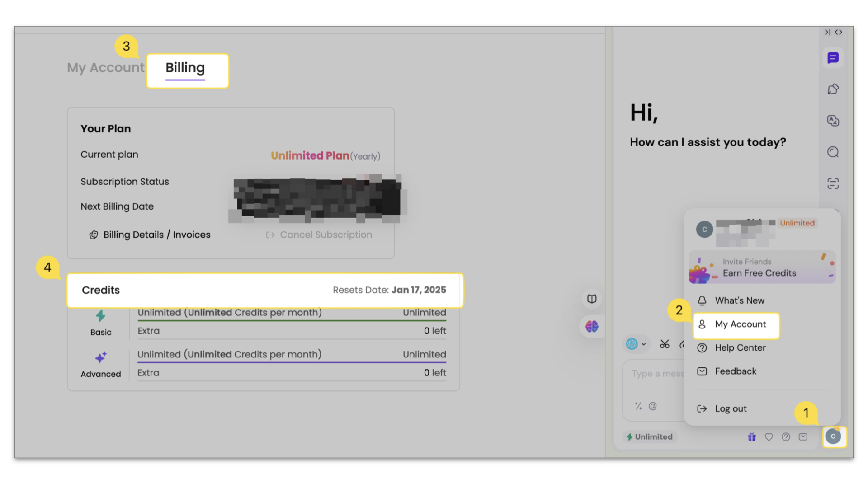868x488 pixels.
Task: Expand the AI model selector dropdown
Action: click(x=636, y=344)
